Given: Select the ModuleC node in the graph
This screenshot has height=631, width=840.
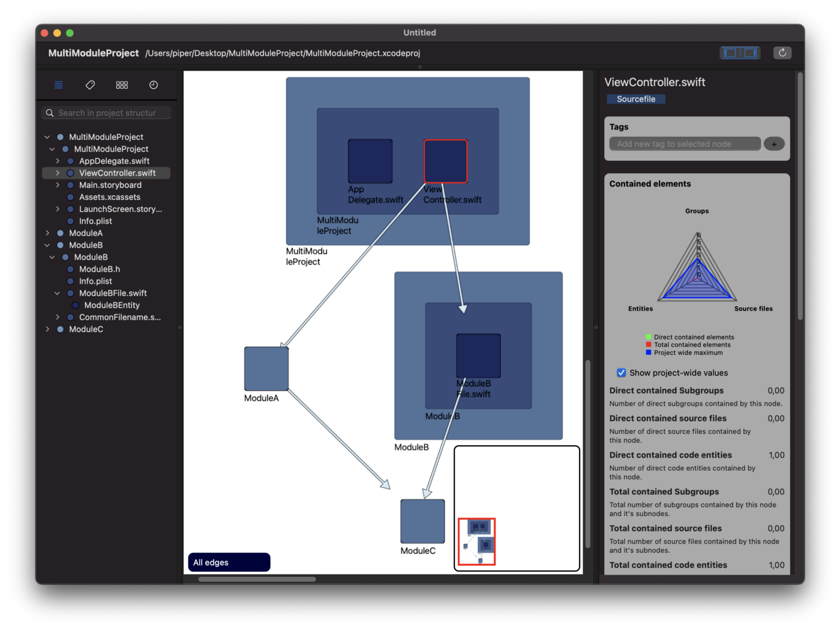Looking at the screenshot, I should click(422, 521).
